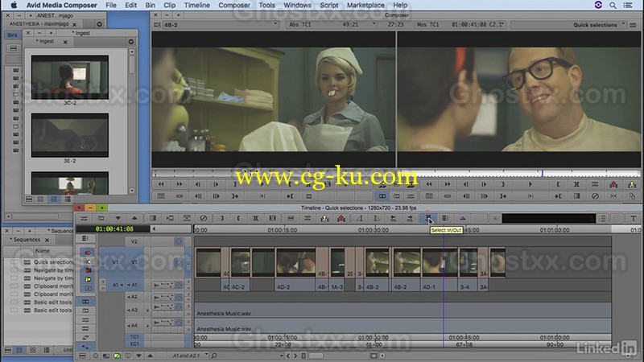Screen dimensions: 644x362
Task: Click the record monitor position bar
Action: [518, 173]
